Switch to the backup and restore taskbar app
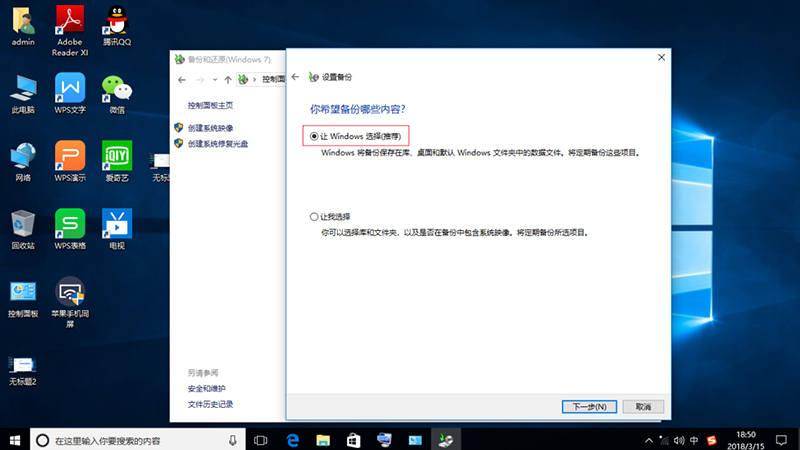800x450 pixels. tap(445, 440)
